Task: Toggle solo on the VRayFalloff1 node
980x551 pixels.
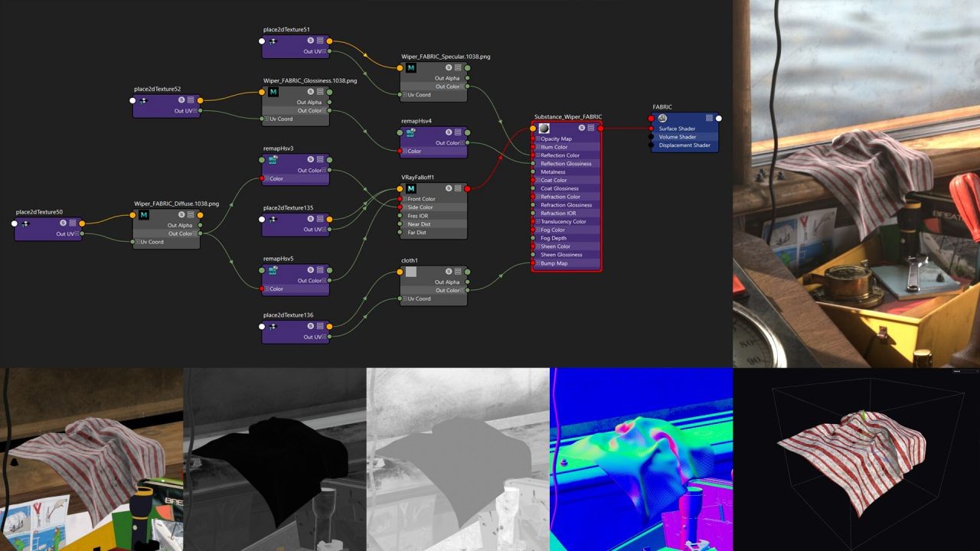Action: tap(448, 188)
